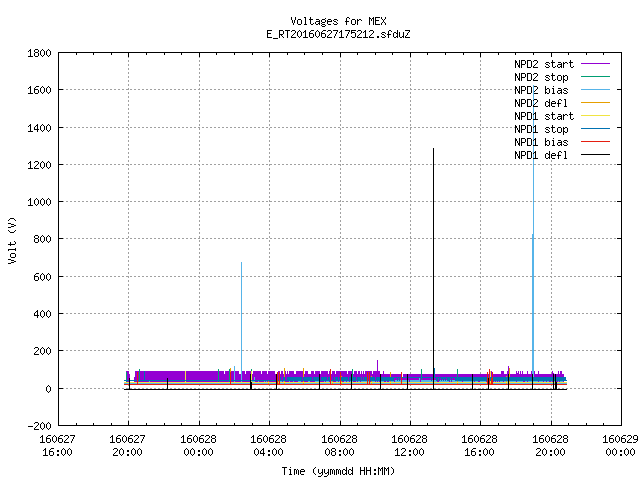Screen dimensions: 640x480
Task: Click the -200 y-axis tick label
Action: coord(39,426)
